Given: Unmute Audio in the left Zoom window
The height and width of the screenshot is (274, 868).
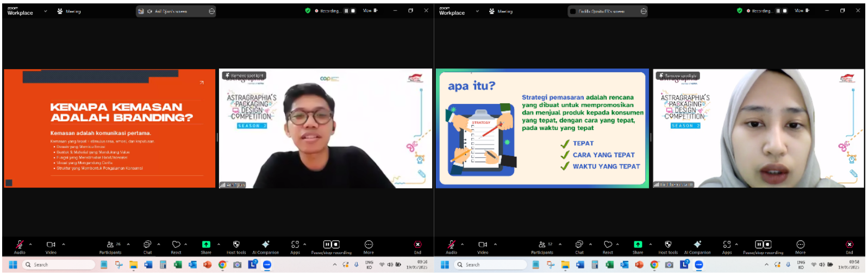Looking at the screenshot, I should click(x=20, y=245).
